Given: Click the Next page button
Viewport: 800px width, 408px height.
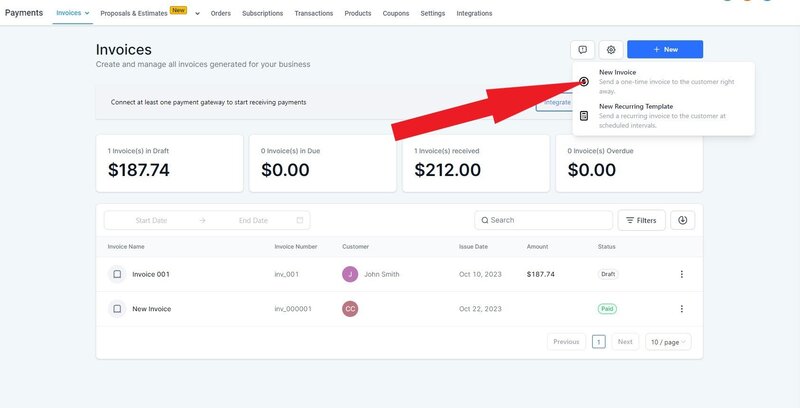Looking at the screenshot, I should click(x=625, y=342).
